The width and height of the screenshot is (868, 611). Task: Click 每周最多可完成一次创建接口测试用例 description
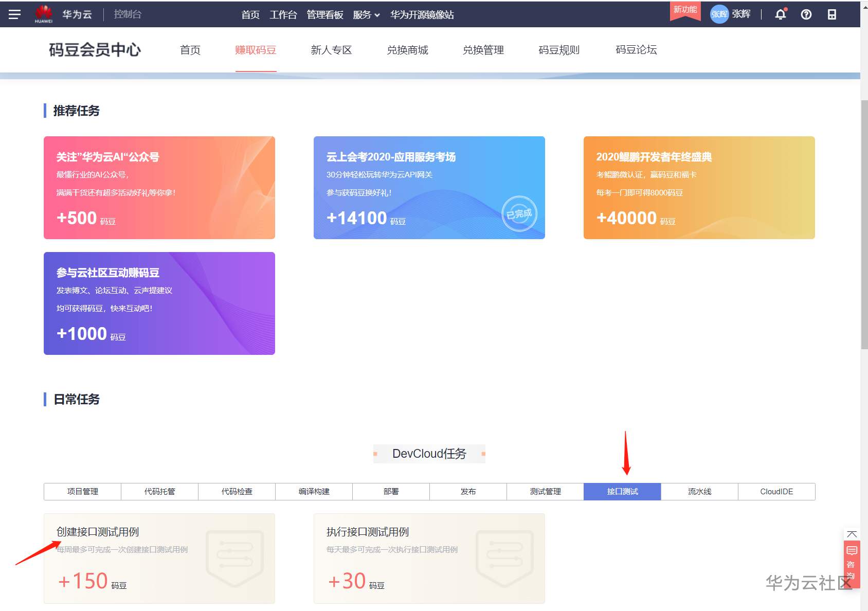122,550
